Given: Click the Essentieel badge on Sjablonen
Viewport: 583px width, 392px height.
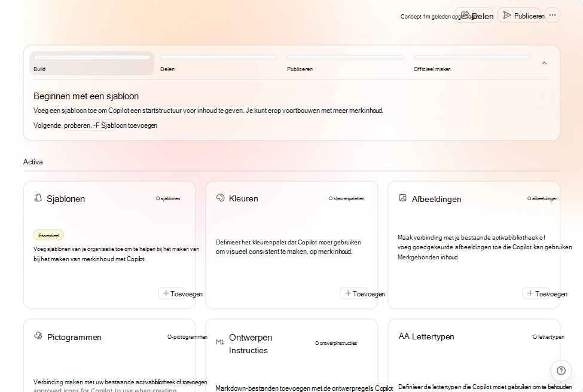Looking at the screenshot, I should point(48,235).
